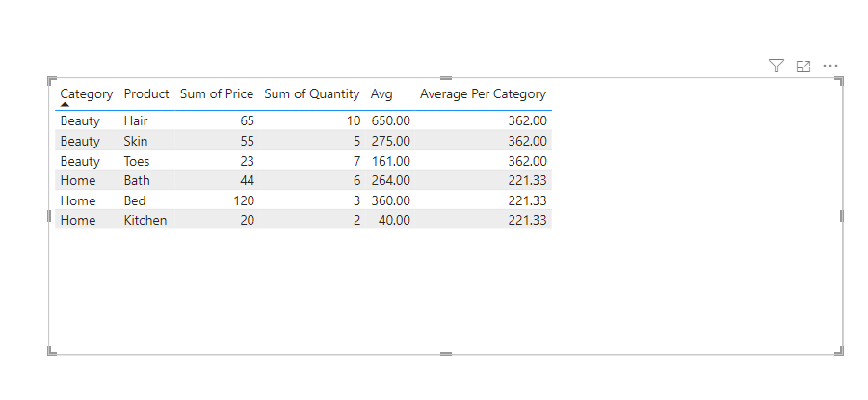Click the price value 65
The width and height of the screenshot is (868, 400).
click(247, 120)
